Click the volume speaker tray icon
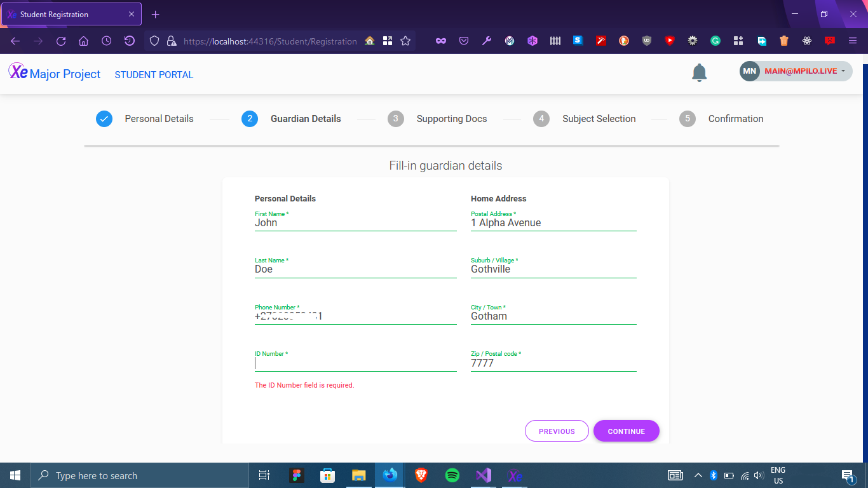This screenshot has height=488, width=868. (x=759, y=475)
